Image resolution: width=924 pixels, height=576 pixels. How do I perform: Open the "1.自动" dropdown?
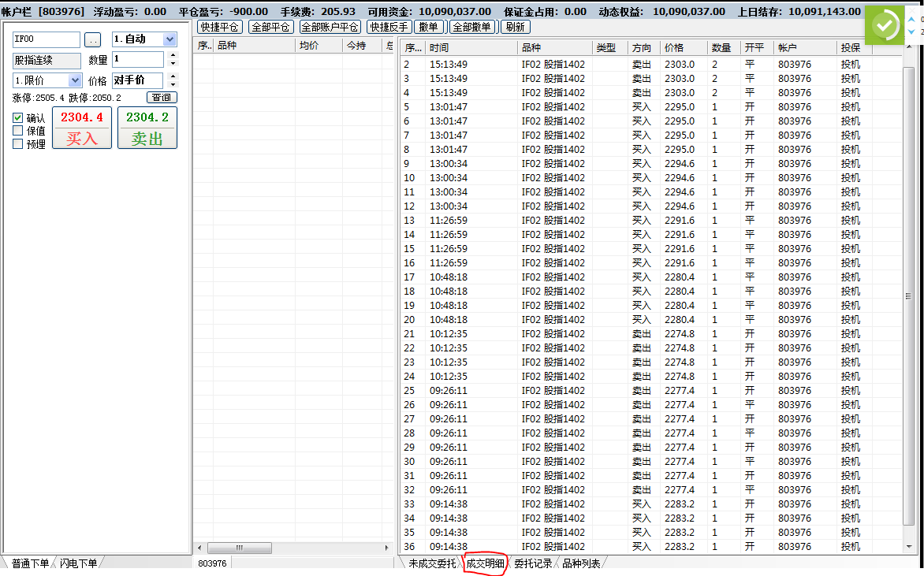(x=170, y=39)
